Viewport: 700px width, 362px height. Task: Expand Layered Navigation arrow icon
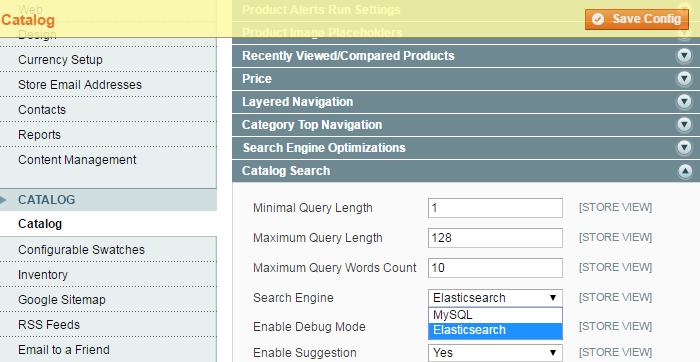pos(684,102)
